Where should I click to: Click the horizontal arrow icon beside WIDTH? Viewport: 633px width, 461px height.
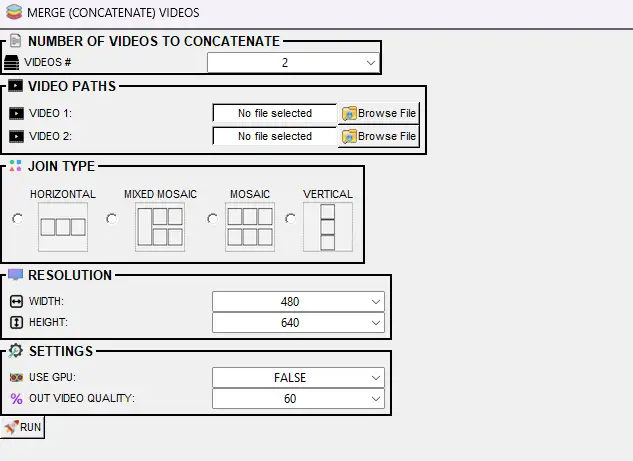[16, 302]
